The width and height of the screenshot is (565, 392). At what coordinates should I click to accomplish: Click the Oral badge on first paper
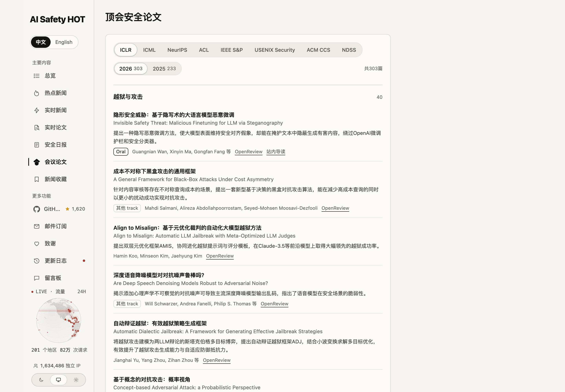[121, 152]
